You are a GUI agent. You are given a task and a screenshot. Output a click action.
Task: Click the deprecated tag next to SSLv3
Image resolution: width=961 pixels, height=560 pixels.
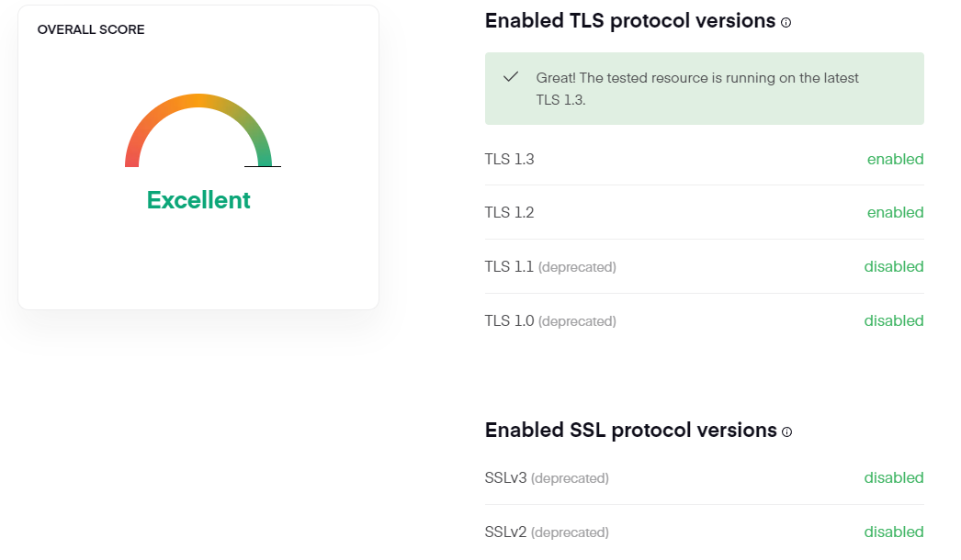pos(571,477)
